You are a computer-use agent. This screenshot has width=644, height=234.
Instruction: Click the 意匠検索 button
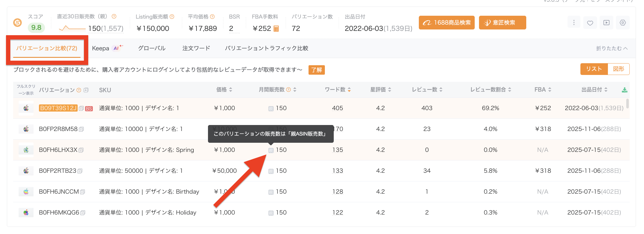(502, 23)
